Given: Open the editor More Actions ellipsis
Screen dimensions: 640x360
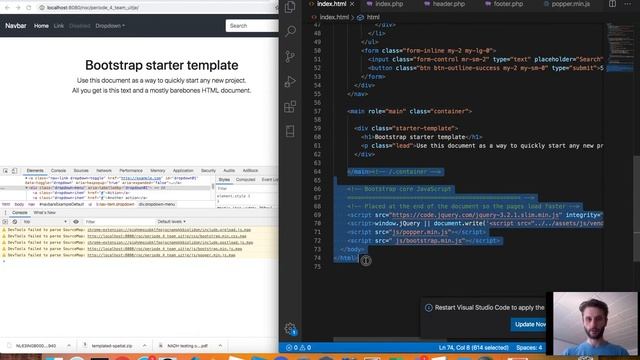Looking at the screenshot, I should (628, 4).
